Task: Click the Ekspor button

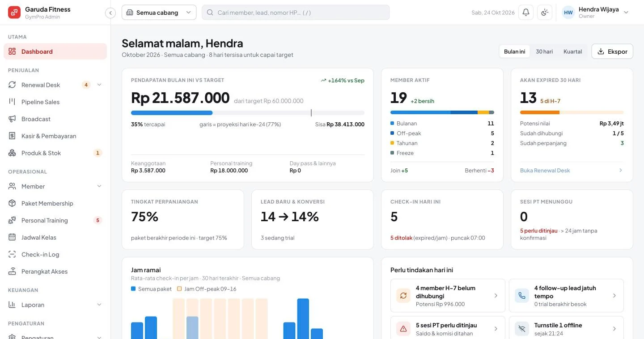Action: click(612, 51)
